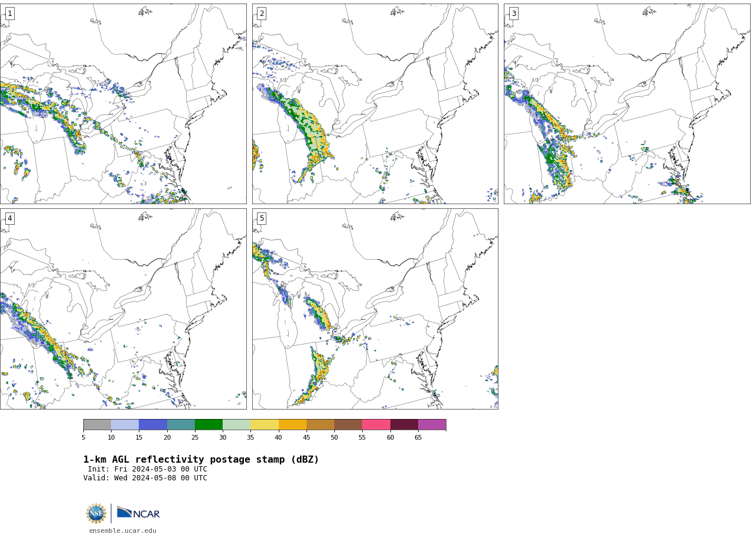Viewport: 756px width, 537px height.
Task: Select the purple 65+ dBZ swatch
Action: [432, 425]
